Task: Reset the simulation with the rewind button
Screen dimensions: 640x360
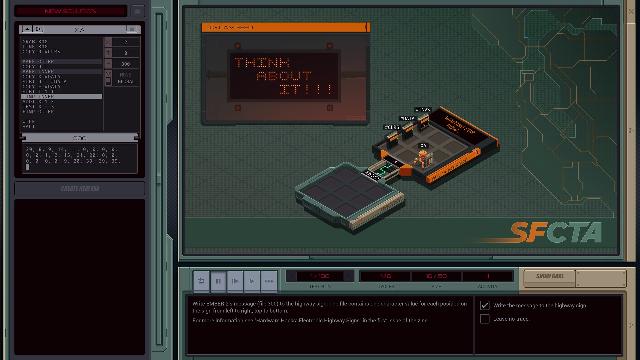Action: click(x=201, y=281)
